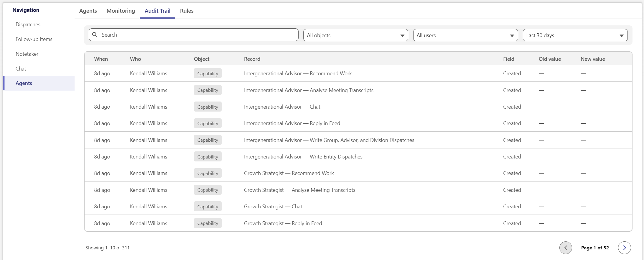Click into the Search field
The width and height of the screenshot is (644, 260).
point(193,35)
